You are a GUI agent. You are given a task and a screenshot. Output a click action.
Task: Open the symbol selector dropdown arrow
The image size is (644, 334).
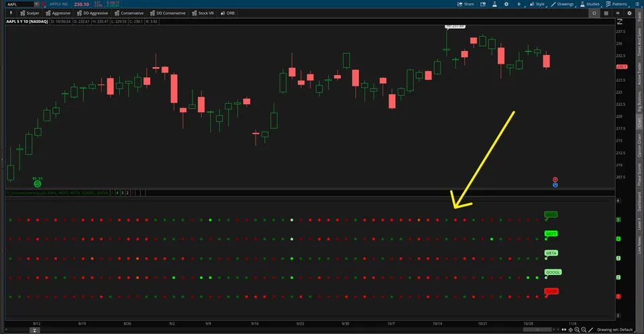(x=36, y=4)
